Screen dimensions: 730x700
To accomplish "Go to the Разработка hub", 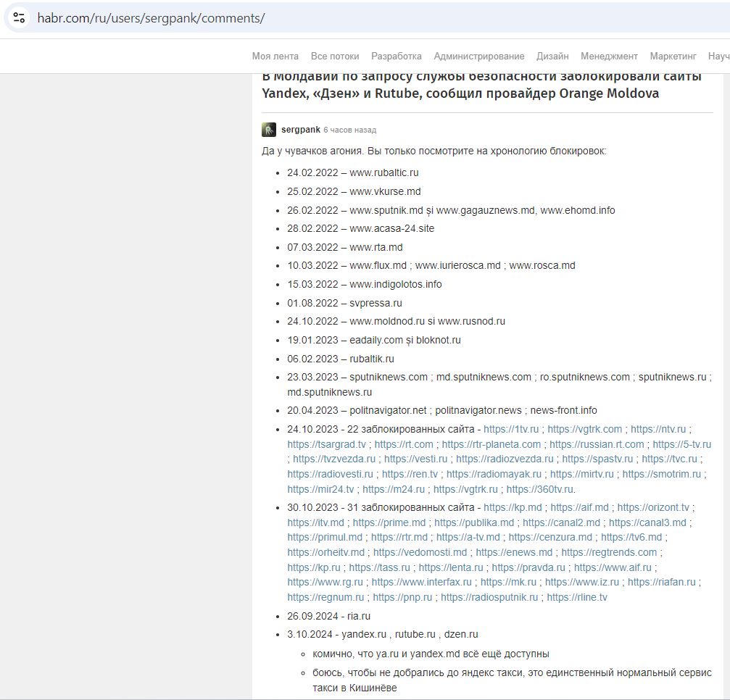I will [x=397, y=57].
